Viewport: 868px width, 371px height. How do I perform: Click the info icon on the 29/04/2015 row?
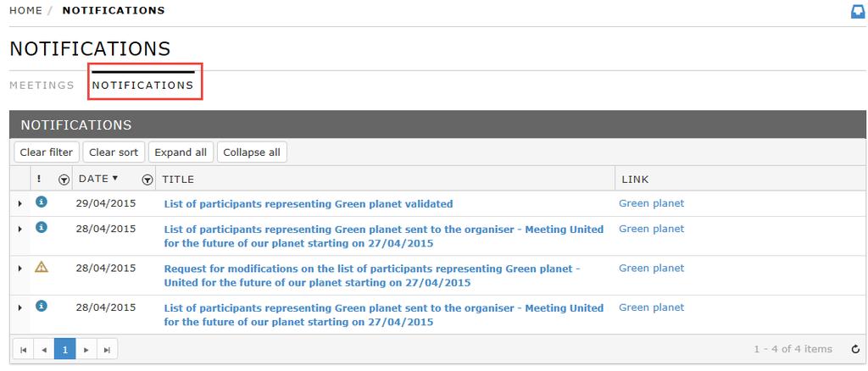tap(42, 202)
